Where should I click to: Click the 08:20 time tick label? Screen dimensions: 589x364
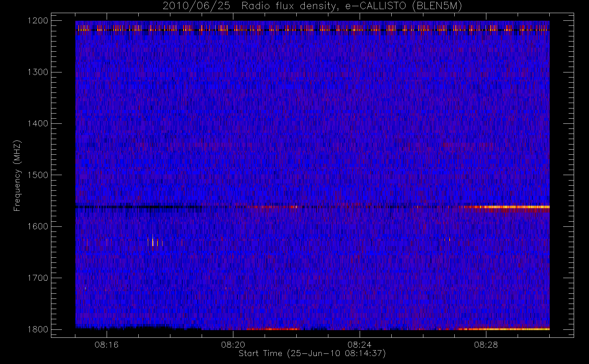tap(233, 345)
